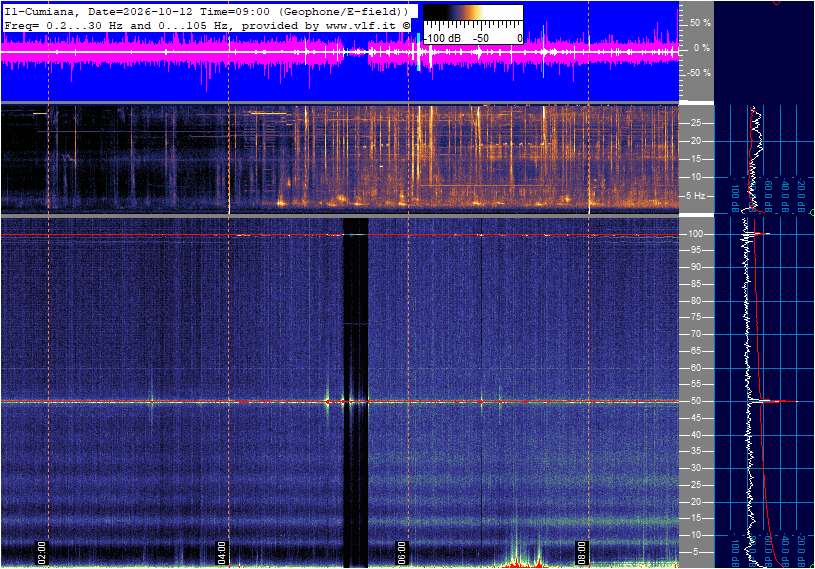Click the 'I1-Cumiana, Date=2026-10-12' header line
This screenshot has width=815, height=569.
[206, 11]
